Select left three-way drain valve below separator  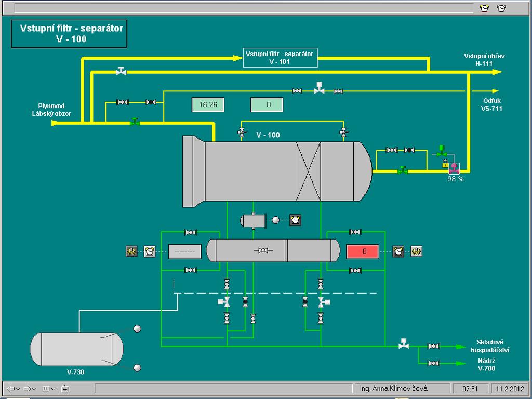pyautogui.click(x=224, y=302)
